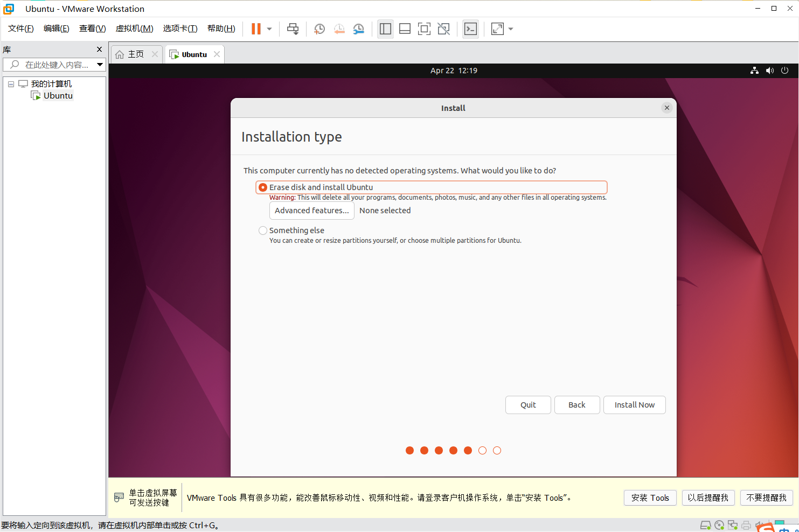Close the 库 library panel
Screen dimensions: 799x532
tap(99, 50)
